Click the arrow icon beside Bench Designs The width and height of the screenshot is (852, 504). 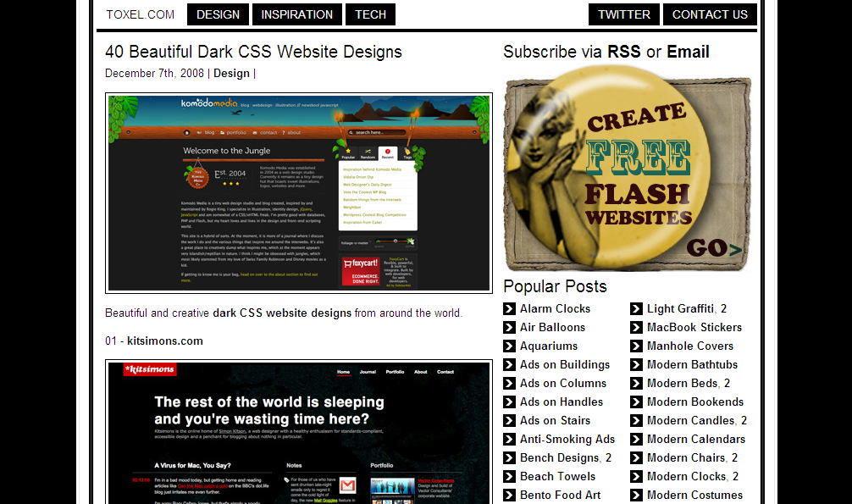[509, 457]
